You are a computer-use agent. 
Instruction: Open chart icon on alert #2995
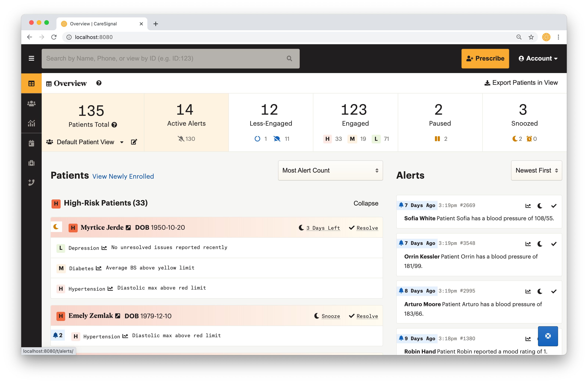(528, 291)
